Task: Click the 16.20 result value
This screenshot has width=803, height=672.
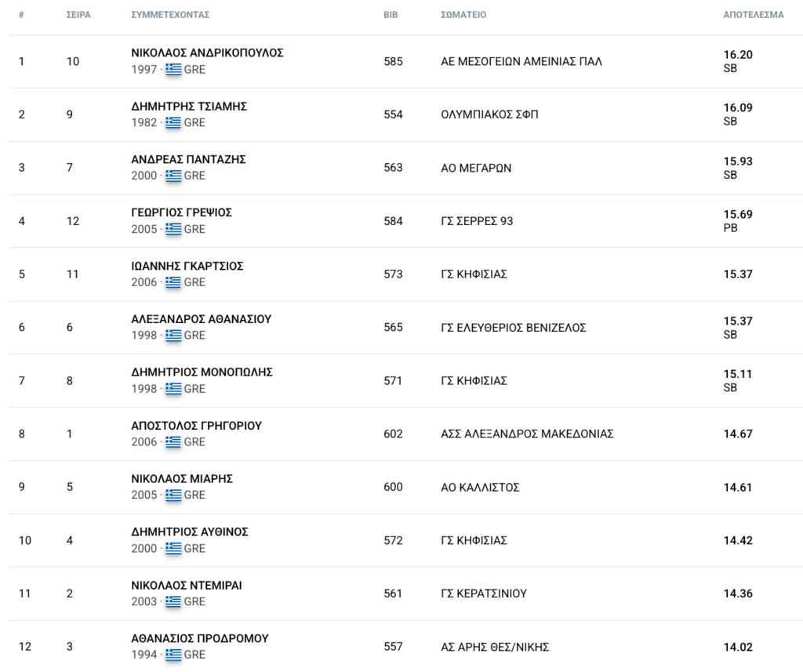Action: pos(737,55)
